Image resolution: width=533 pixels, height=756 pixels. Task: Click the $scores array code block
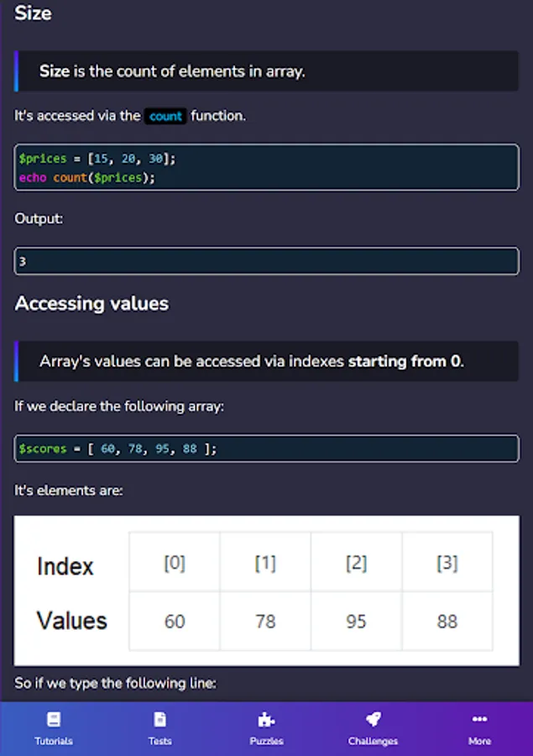pos(266,449)
